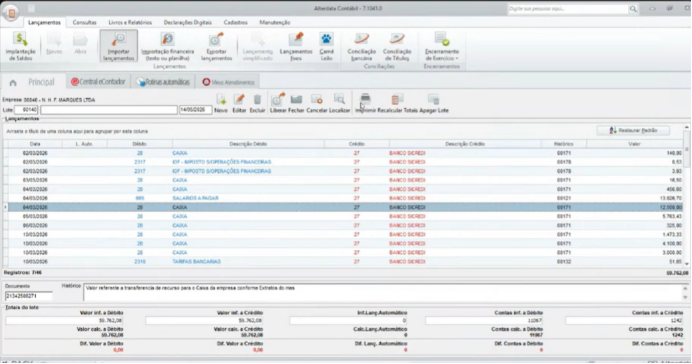Click the Localizar search icon
Screen dimensions: 692x364
pos(339,104)
